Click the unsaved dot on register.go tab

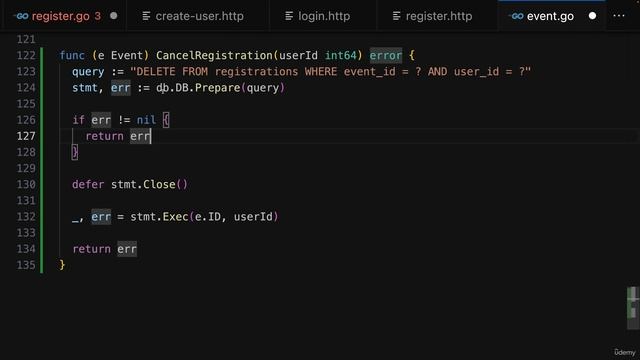[113, 16]
